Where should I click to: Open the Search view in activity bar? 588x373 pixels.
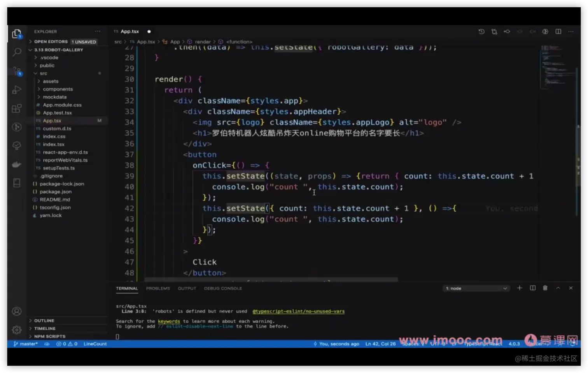click(x=17, y=52)
